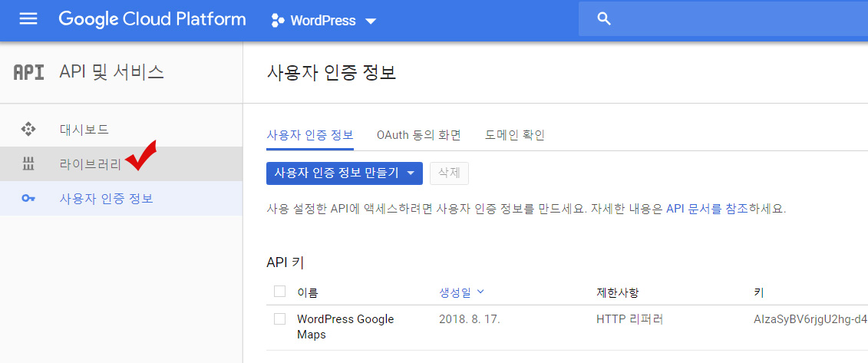868x363 pixels.
Task: Click the API 키 section heading
Action: [x=285, y=262]
